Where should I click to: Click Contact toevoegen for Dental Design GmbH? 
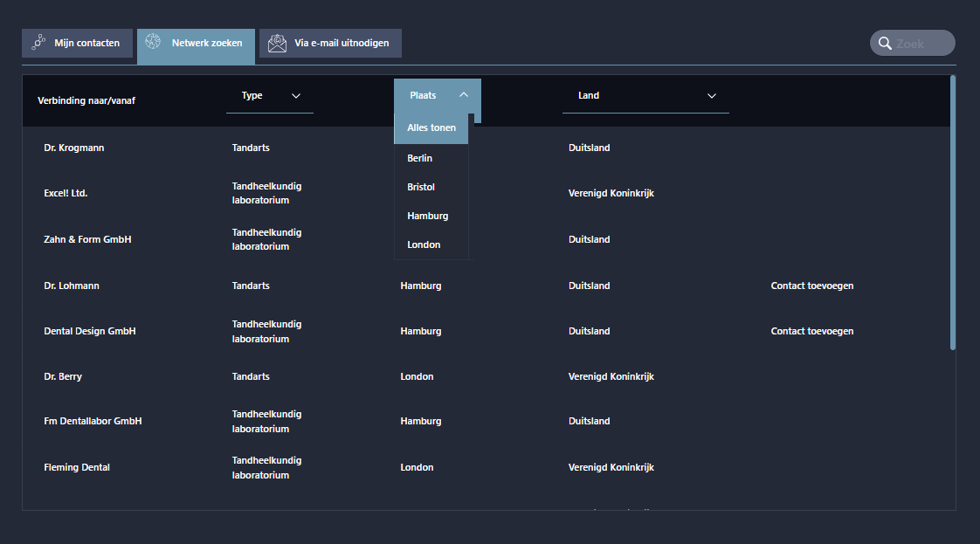pos(811,331)
